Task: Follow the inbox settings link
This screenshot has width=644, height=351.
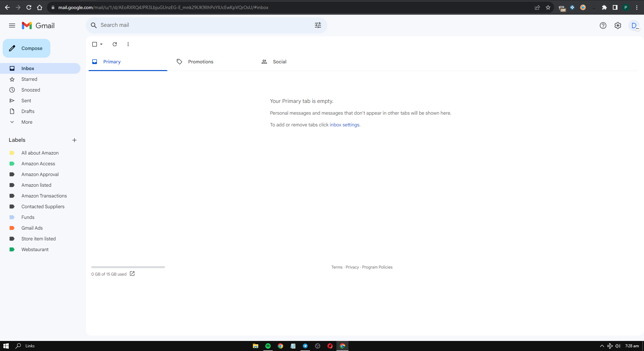Action: coord(344,125)
